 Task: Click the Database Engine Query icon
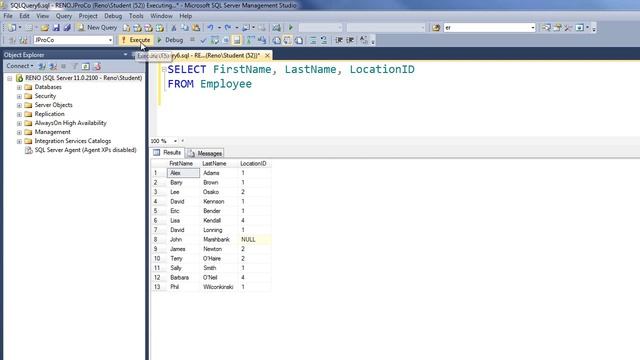pyautogui.click(x=127, y=28)
